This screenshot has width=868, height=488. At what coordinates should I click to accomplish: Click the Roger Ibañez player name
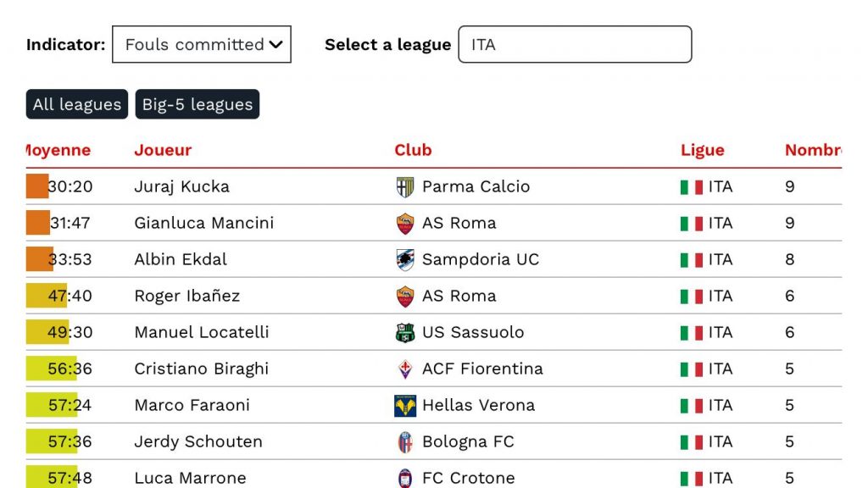tap(187, 296)
